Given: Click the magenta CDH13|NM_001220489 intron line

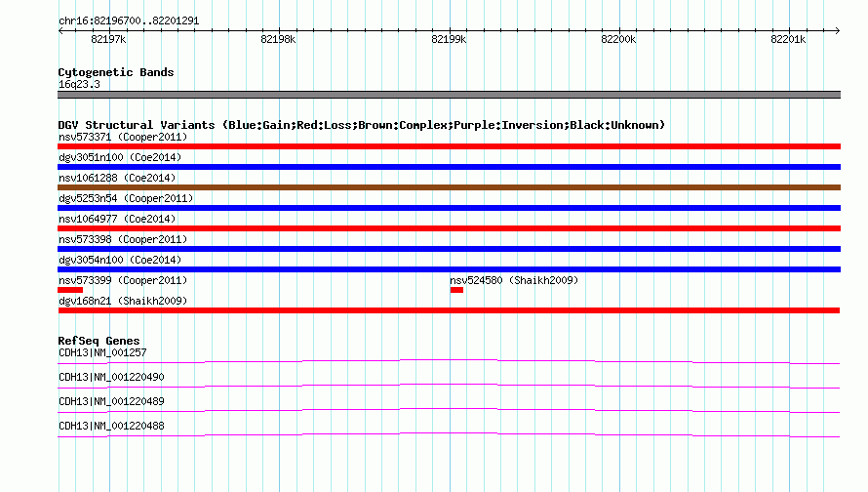Looking at the screenshot, I should (449, 409).
